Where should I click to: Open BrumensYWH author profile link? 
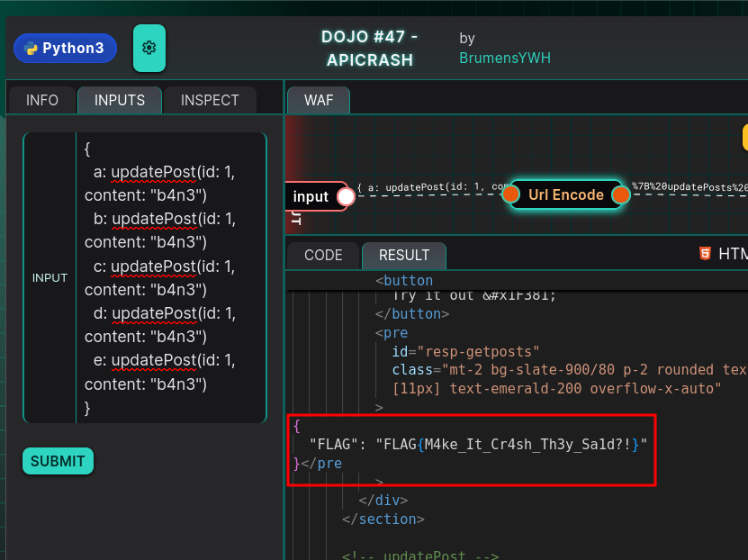tap(504, 59)
